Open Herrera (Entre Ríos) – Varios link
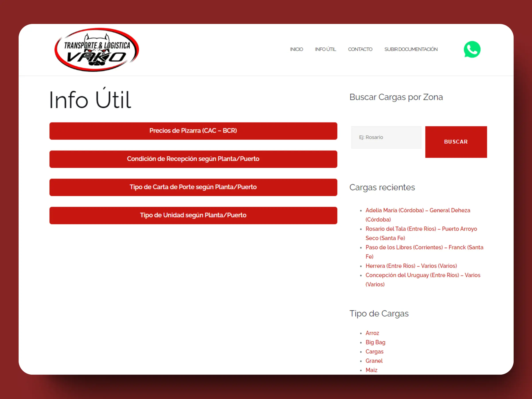Screen dimensions: 532x399 point(411,266)
